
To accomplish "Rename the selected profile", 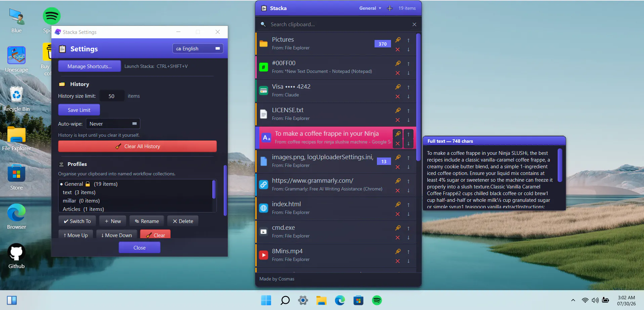I will tap(147, 221).
